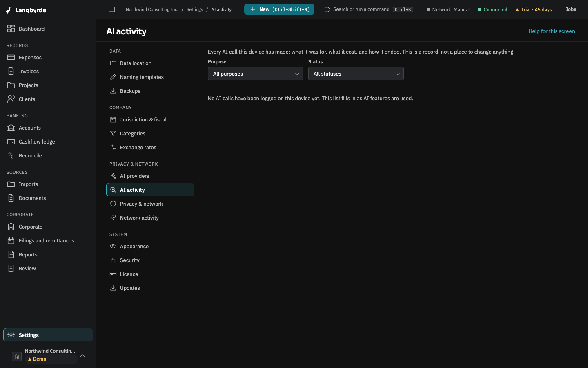Open the Cashflow ledger
588x368 pixels.
[x=48, y=142]
